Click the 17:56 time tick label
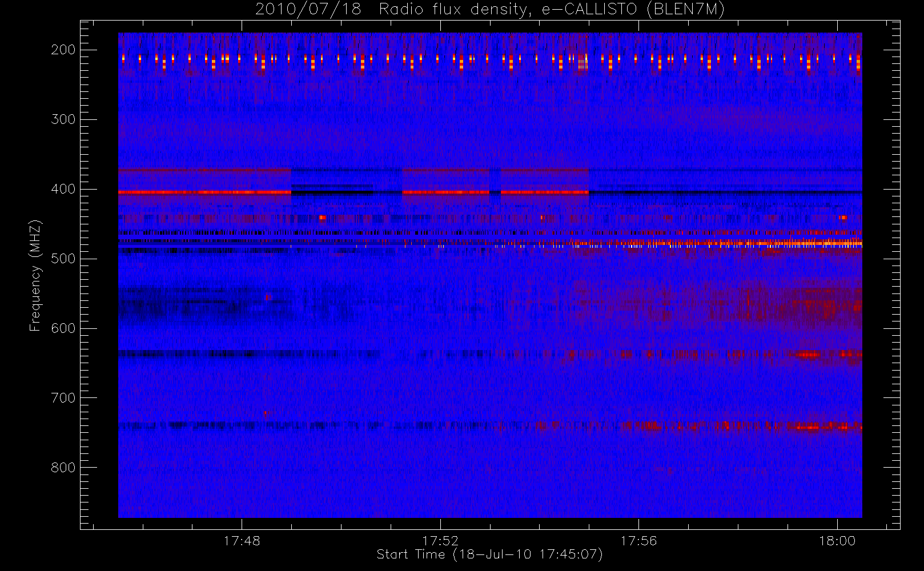 [x=638, y=541]
